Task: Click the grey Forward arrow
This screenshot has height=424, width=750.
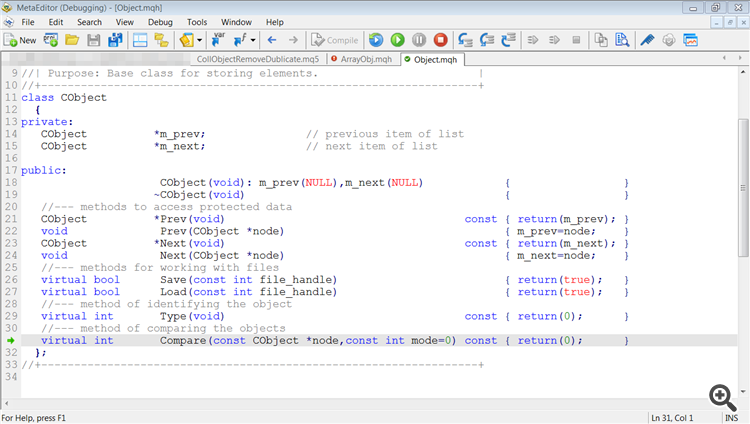Action: (x=293, y=40)
